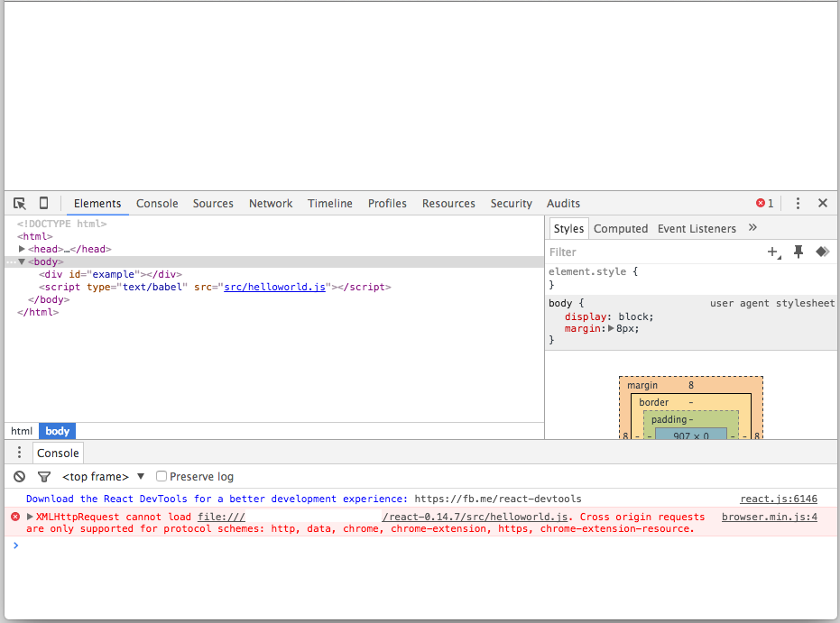This screenshot has width=840, height=623.
Task: Add new style rule plus icon
Action: pyautogui.click(x=773, y=252)
